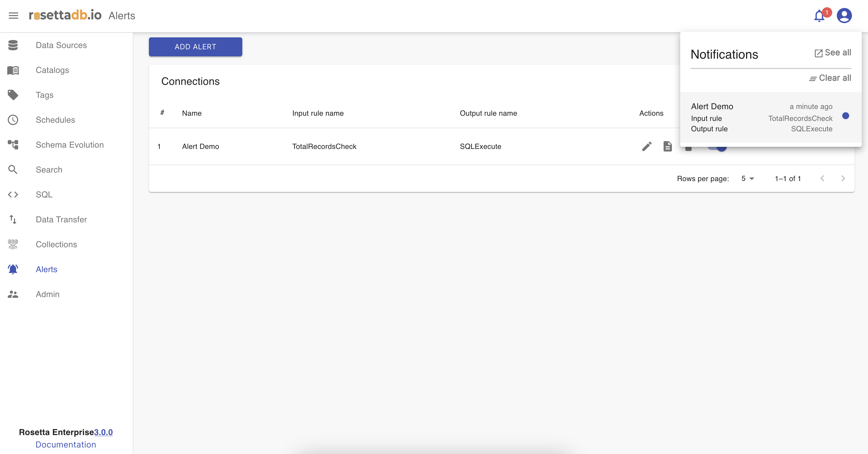868x454 pixels.
Task: Edit Alert Demo with pencil icon
Action: 647,146
